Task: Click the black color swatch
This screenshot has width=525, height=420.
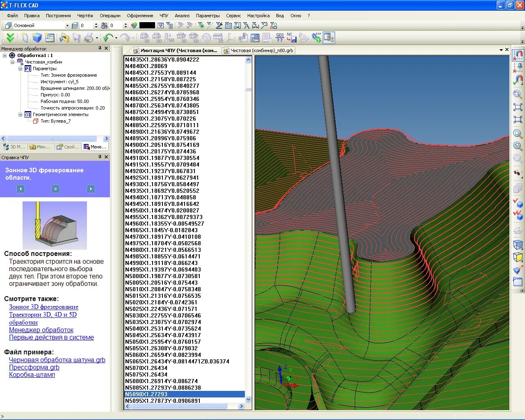Action: click(x=147, y=25)
